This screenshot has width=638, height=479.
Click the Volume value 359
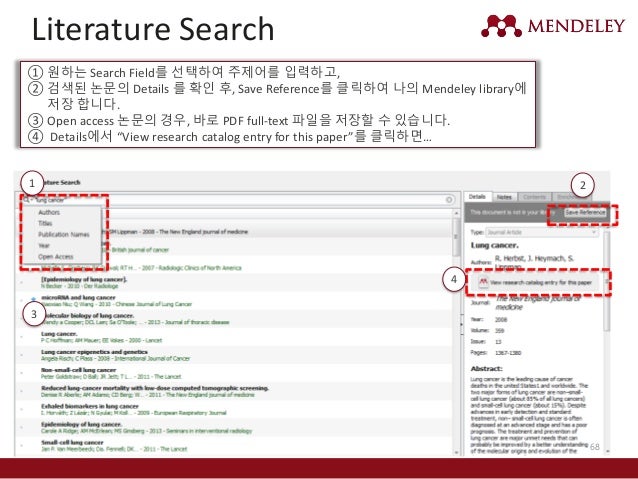(x=499, y=330)
